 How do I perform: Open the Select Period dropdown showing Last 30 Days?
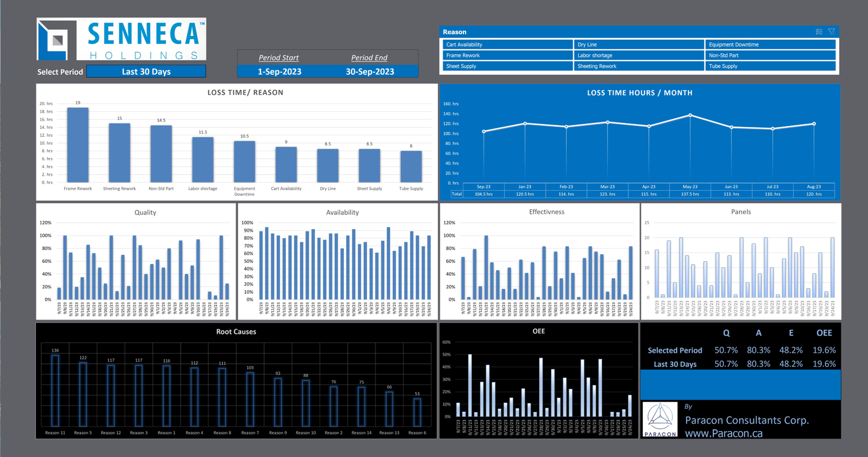point(146,72)
